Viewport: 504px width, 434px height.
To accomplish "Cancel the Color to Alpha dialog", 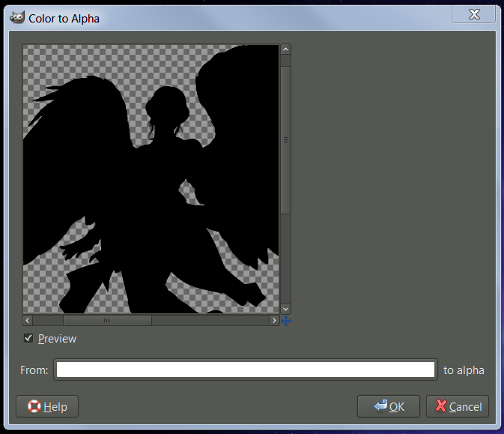I will pyautogui.click(x=458, y=406).
